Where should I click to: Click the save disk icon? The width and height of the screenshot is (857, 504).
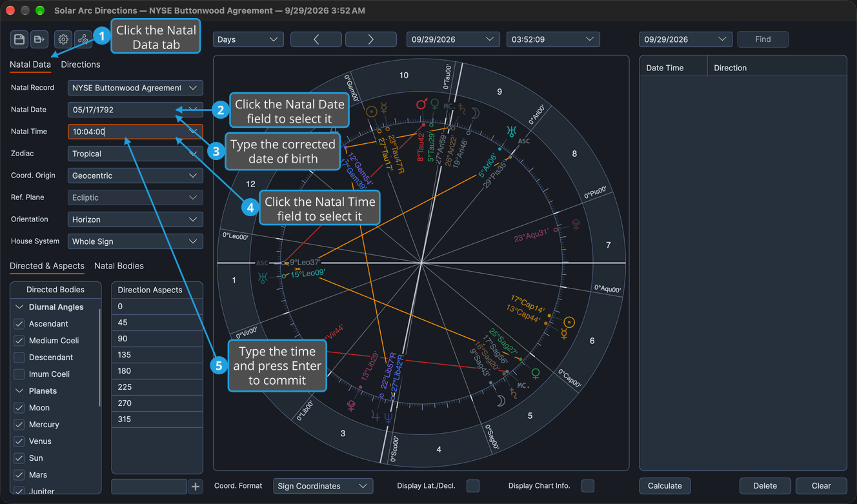point(19,39)
